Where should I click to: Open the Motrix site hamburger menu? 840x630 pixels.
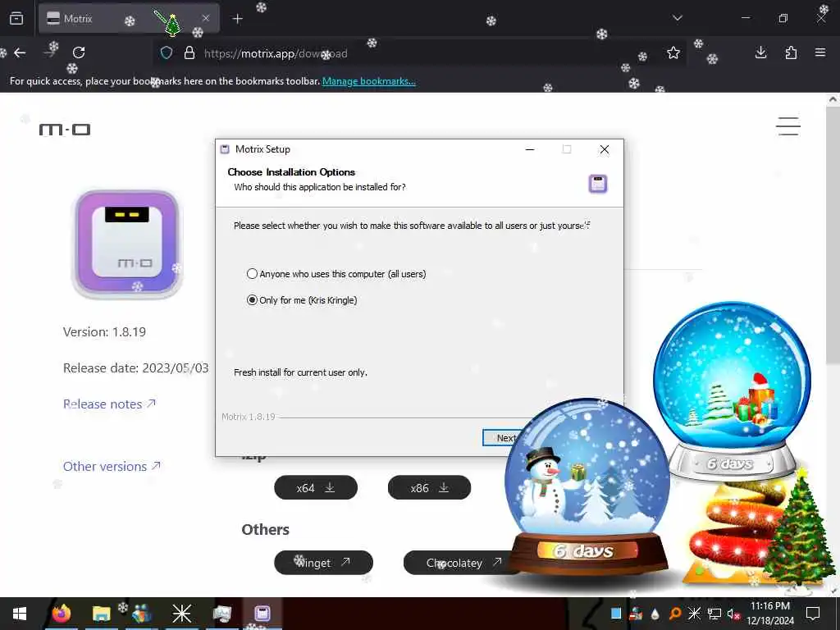click(788, 126)
